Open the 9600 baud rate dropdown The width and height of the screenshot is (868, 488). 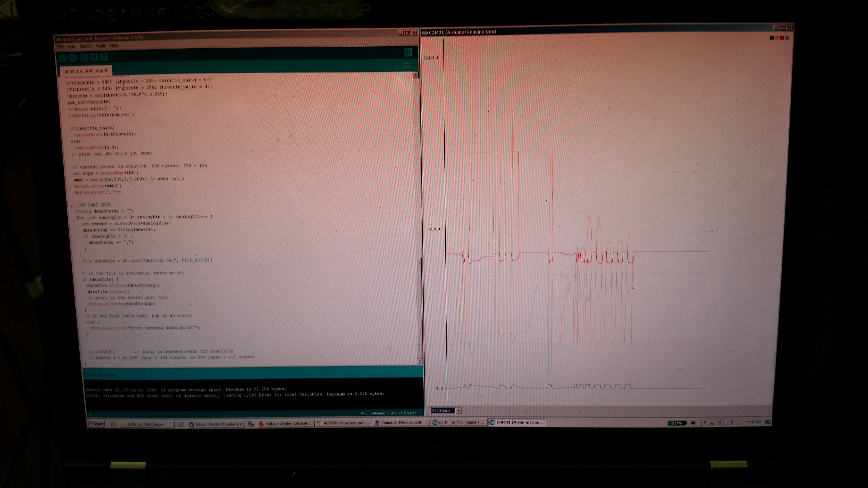[x=446, y=411]
